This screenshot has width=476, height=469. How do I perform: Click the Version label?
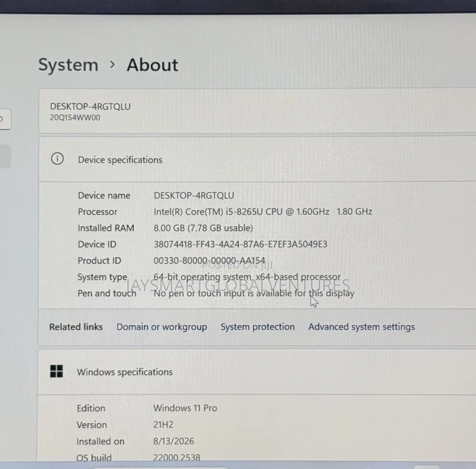pyautogui.click(x=92, y=425)
